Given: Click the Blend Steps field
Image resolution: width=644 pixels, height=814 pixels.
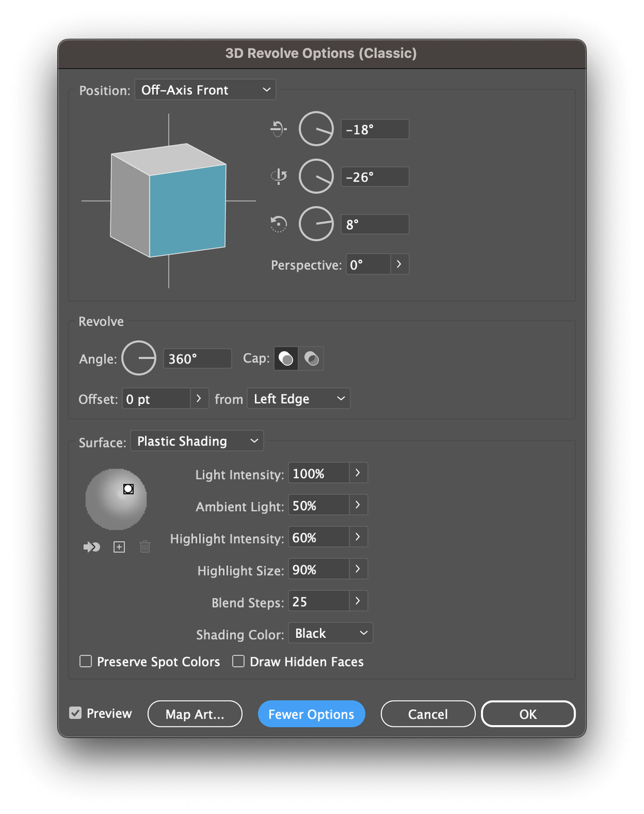Looking at the screenshot, I should (x=319, y=601).
